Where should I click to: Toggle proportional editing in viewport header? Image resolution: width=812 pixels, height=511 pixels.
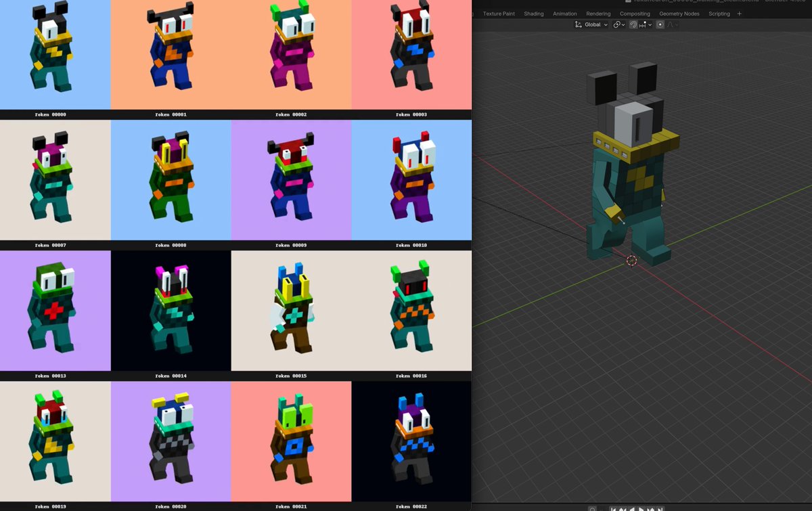660,24
